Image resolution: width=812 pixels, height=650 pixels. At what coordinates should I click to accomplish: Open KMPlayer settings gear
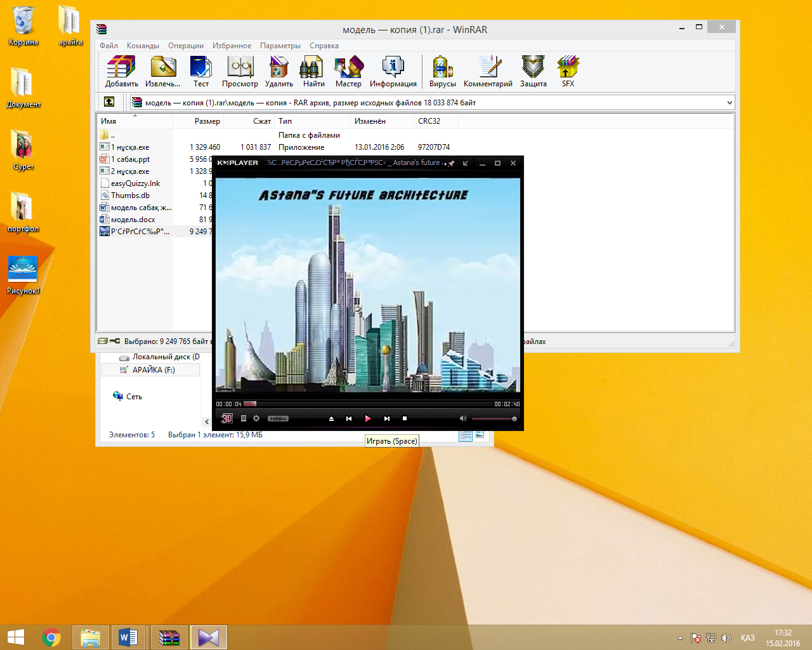point(256,418)
